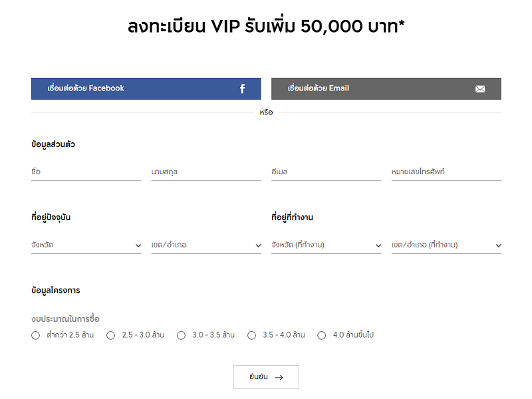This screenshot has width=532, height=399.
Task: Submit the form with ยืนยัน button
Action: pyautogui.click(x=266, y=377)
